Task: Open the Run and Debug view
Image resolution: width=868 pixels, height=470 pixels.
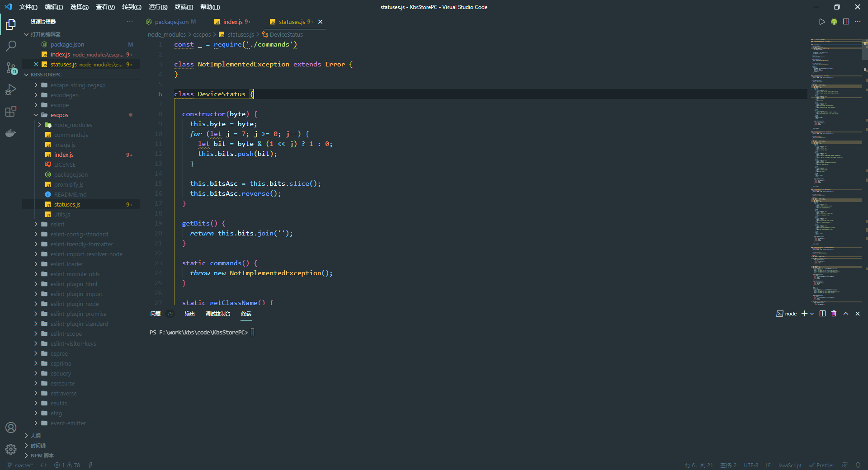Action: (11, 89)
